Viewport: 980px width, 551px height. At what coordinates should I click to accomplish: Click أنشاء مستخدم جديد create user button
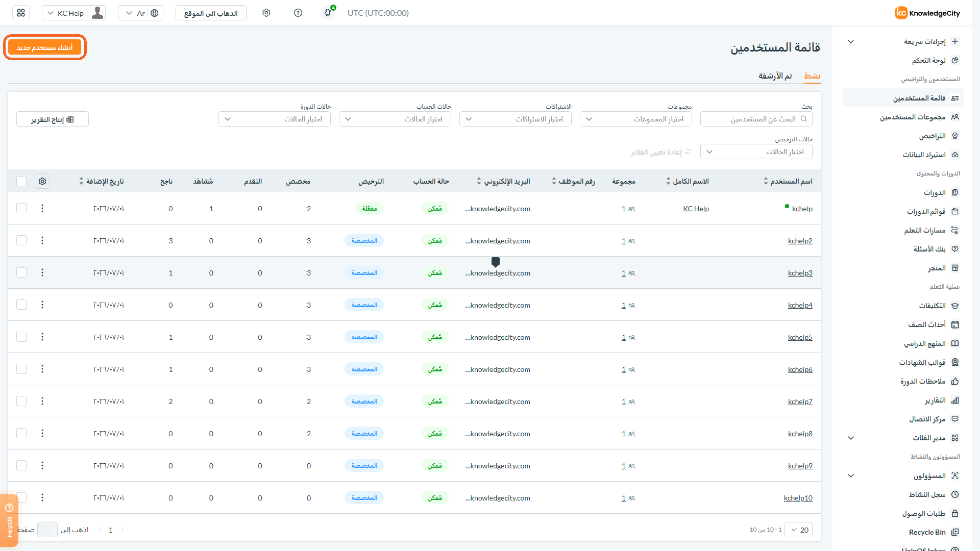pos(45,47)
